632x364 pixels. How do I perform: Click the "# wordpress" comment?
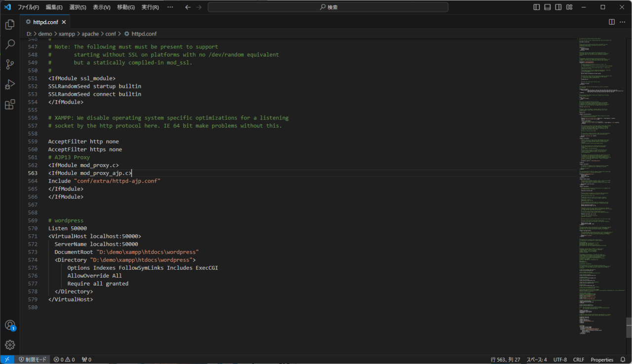(x=66, y=220)
